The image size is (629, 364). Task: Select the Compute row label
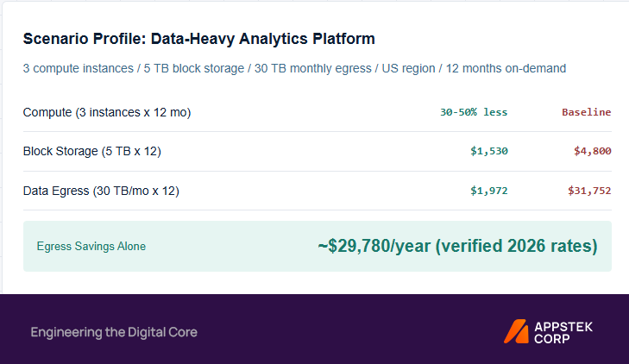click(x=107, y=112)
